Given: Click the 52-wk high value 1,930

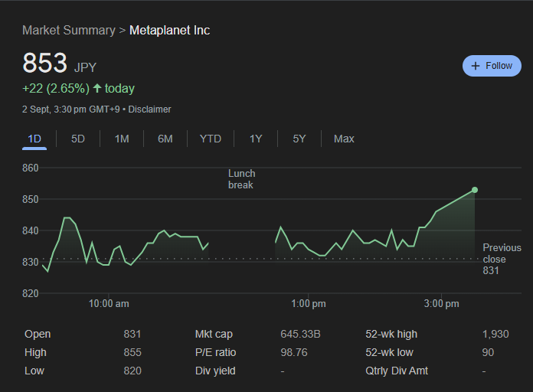Looking at the screenshot, I should pos(495,335).
